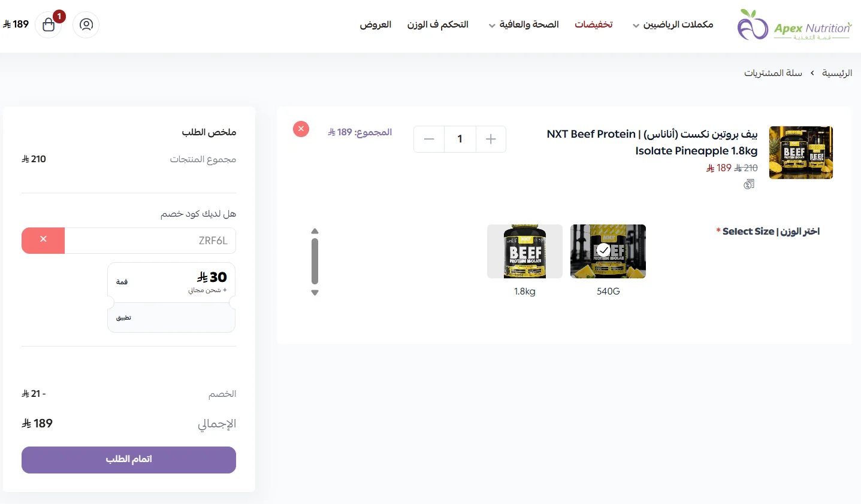This screenshot has width=861, height=504.
Task: Select the checked 540G size option
Action: pos(608,251)
